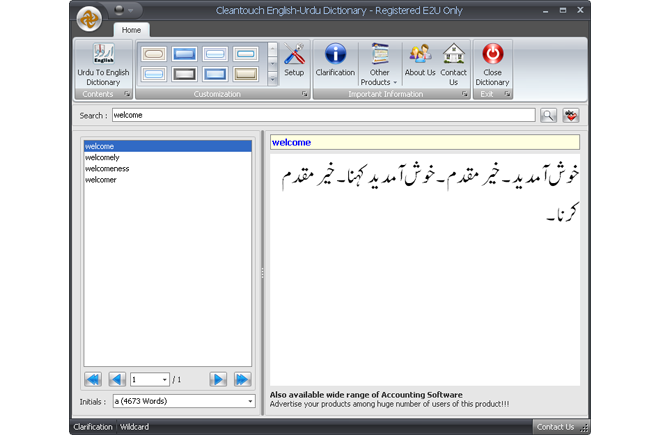Click the quick access ball icon
Image resolution: width=660 pixels, height=440 pixels.
pyautogui.click(x=119, y=9)
